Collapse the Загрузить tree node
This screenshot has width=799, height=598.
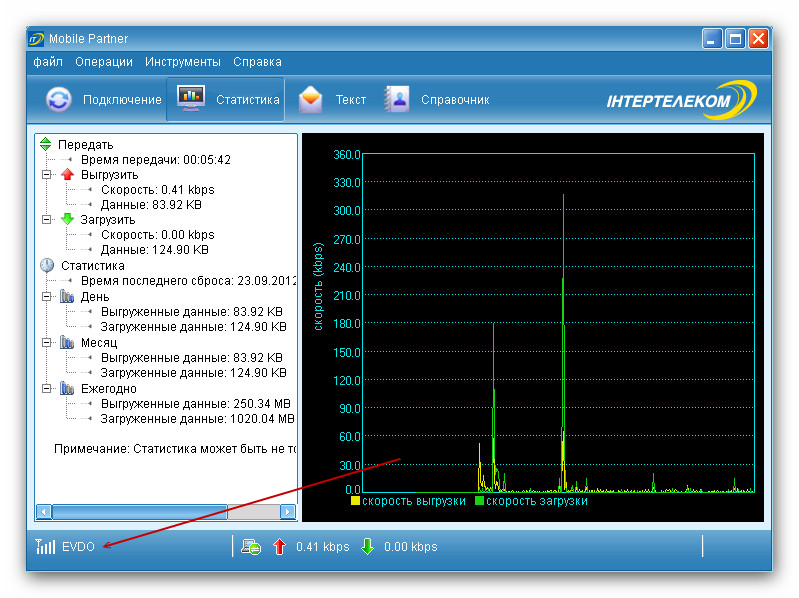pos(46,220)
